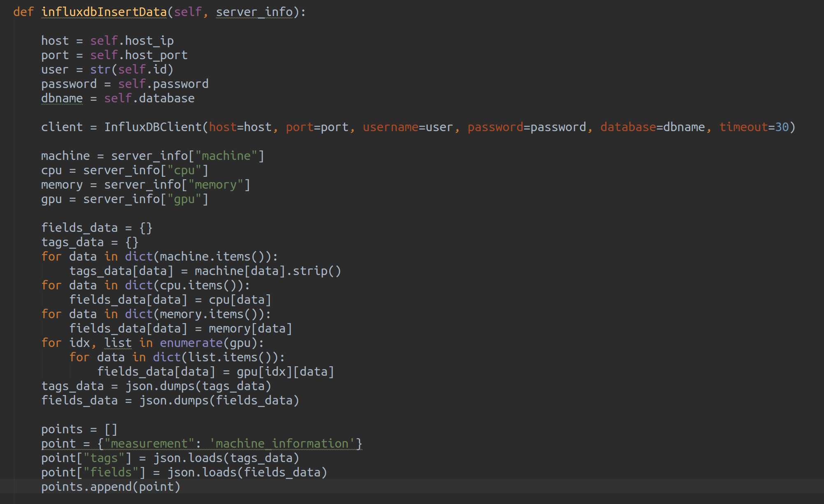Click json.loads(fields_data) expression
The image size is (824, 504).
point(247,472)
